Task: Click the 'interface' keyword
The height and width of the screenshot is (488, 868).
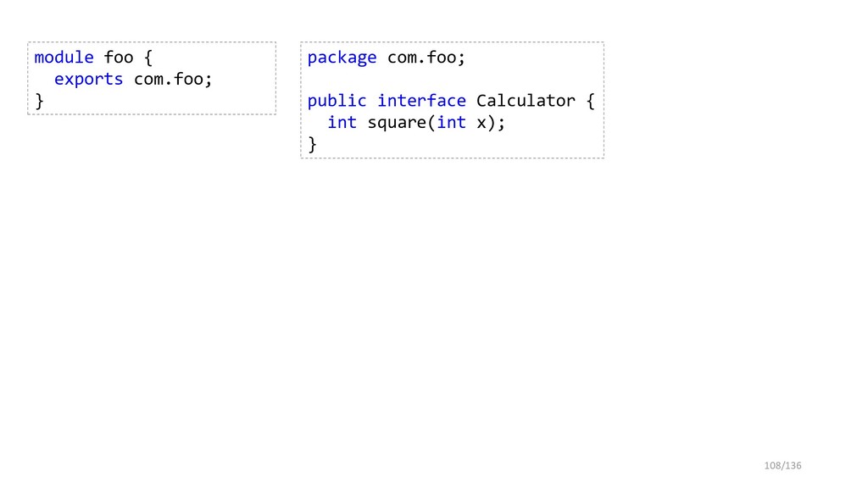Action: (422, 101)
